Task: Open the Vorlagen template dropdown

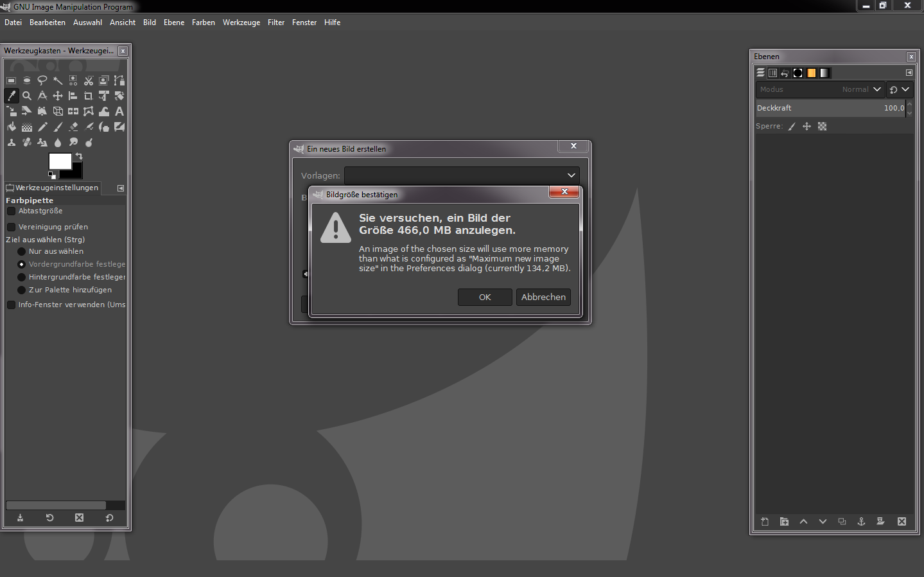Action: [x=462, y=175]
